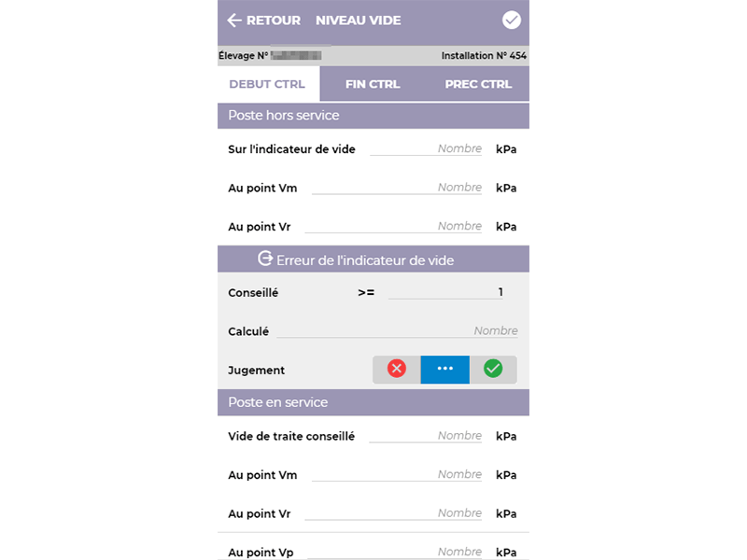Click the recalculate icon beside Erreur de l'indicateur

pyautogui.click(x=265, y=259)
